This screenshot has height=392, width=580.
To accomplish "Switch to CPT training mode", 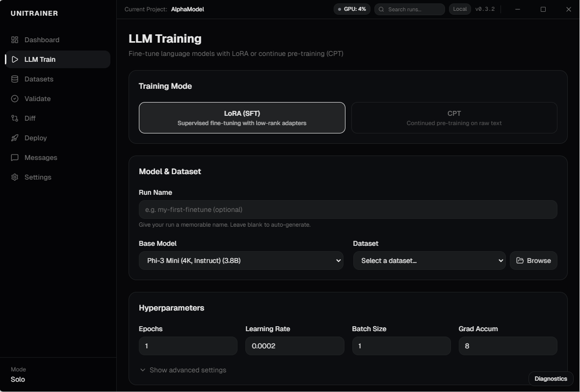I will click(x=453, y=118).
